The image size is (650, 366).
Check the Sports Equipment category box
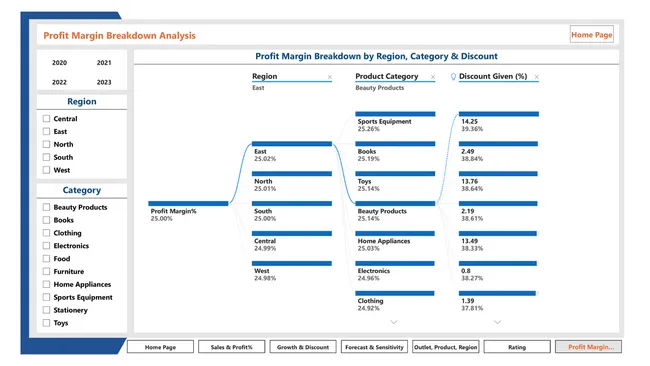point(46,297)
